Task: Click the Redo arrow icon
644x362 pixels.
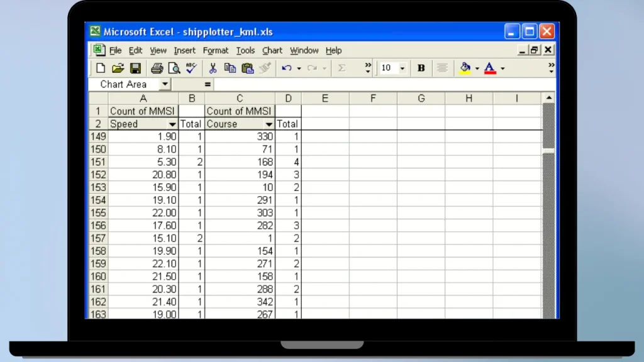Action: 312,68
